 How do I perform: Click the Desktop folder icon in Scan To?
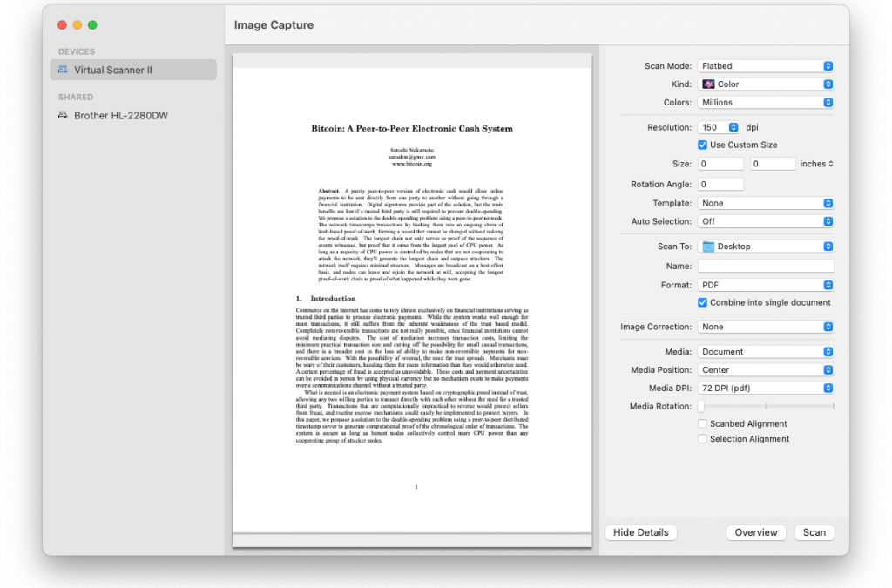[x=708, y=247]
